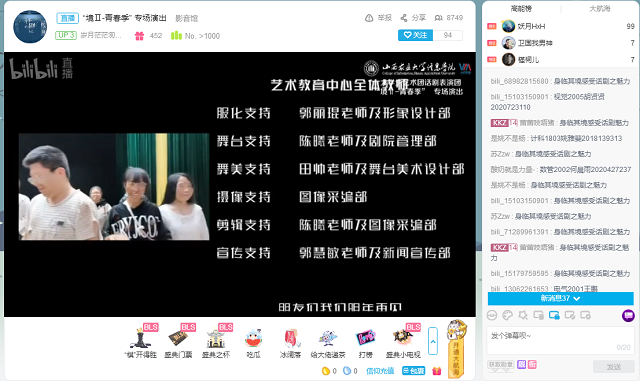Click the follower count 94
640x381 pixels.
click(448, 35)
